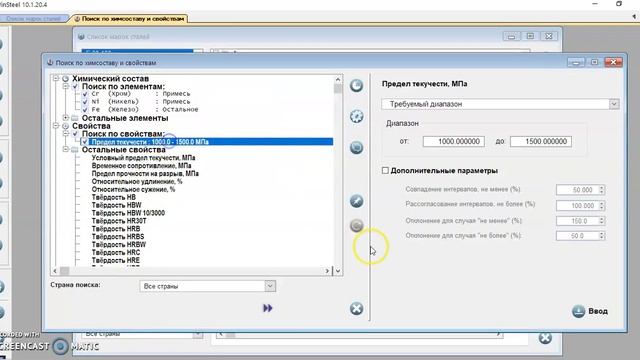Image resolution: width=640 pixels, height=360 pixels.
Task: Click the Ввод button
Action: (x=590, y=311)
